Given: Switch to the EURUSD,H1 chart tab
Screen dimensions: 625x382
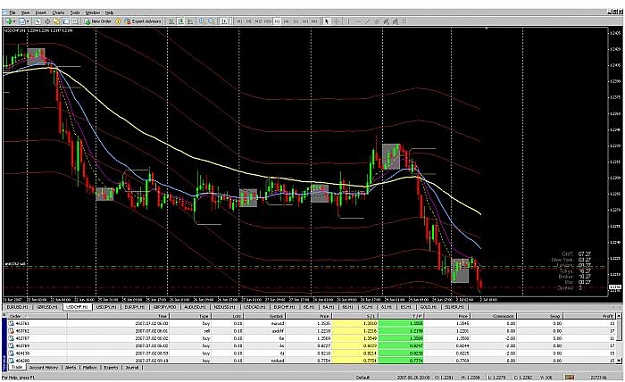Looking at the screenshot, I should click(x=18, y=307).
